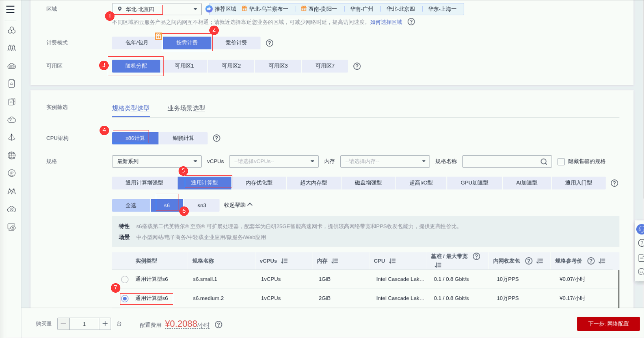
Task: Click help icon beside 可用区 options
Action: coord(357,66)
